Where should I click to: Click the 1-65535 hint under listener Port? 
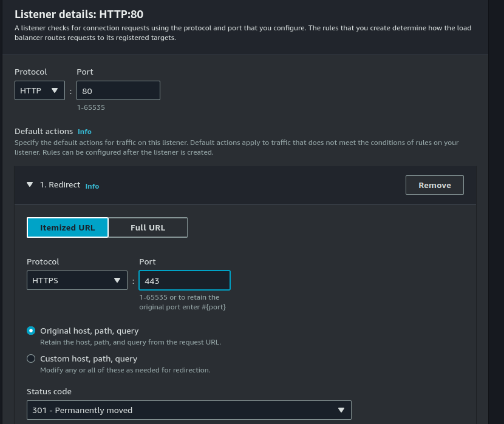click(x=91, y=107)
